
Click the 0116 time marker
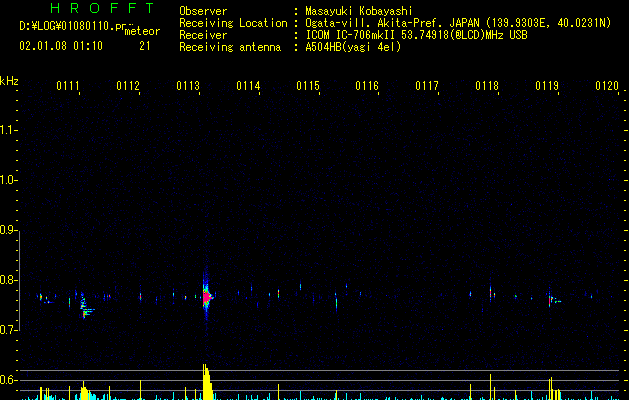point(367,86)
